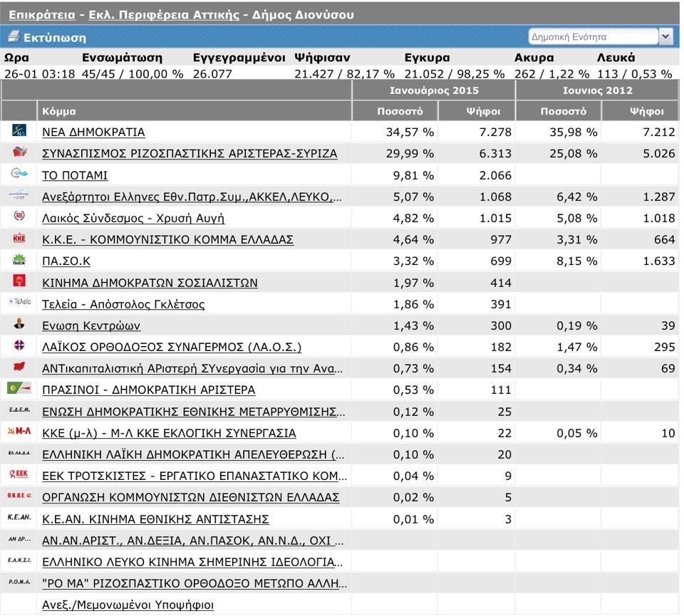Click the Ε.Δ.Ε.Μ. party logo
Screen dimensions: 684x616
coord(20,409)
